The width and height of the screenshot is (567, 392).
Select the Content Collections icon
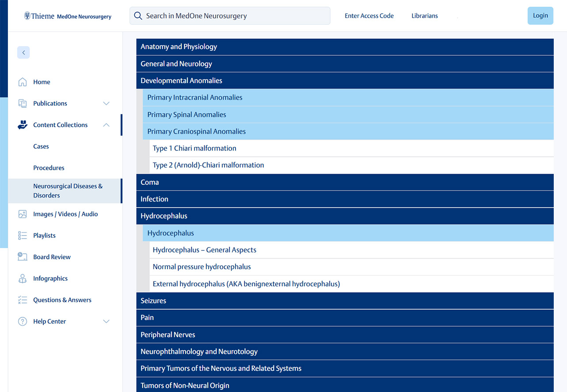[22, 125]
